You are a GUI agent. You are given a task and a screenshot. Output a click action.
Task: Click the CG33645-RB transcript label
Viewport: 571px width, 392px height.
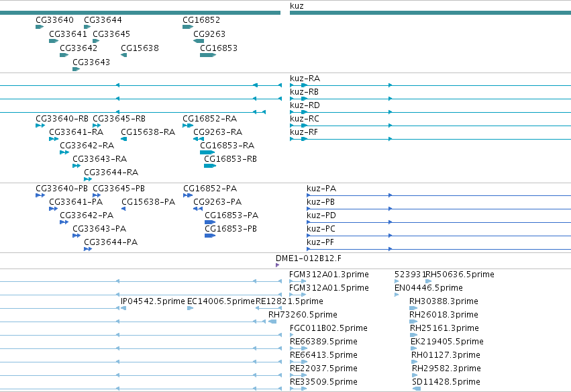(119, 119)
